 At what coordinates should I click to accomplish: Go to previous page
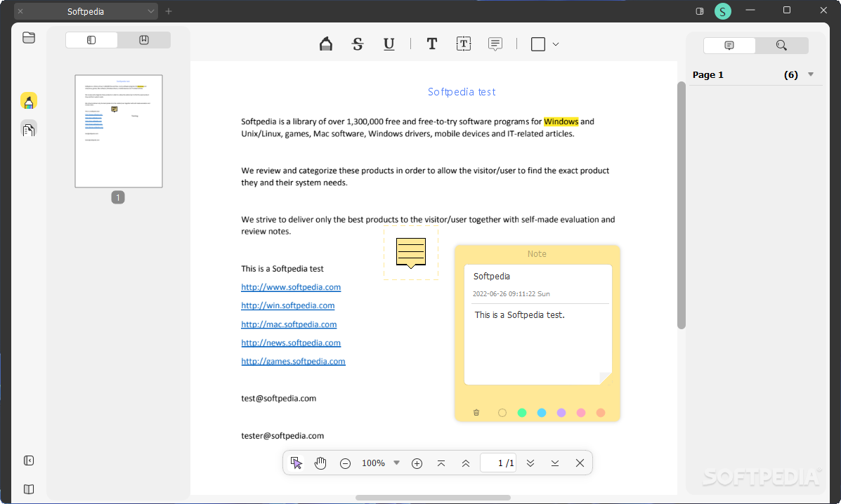466,463
